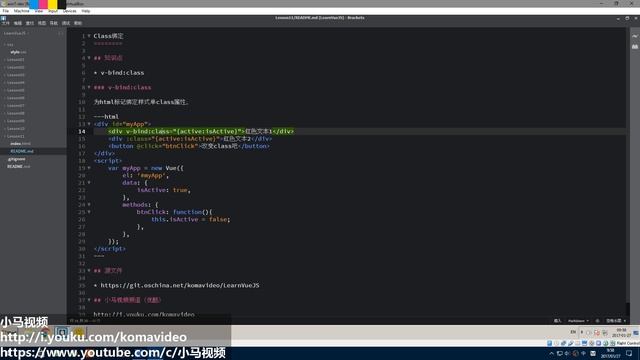Click the EN language indicator in guest taskbar
The image size is (640, 360).
[x=573, y=332]
